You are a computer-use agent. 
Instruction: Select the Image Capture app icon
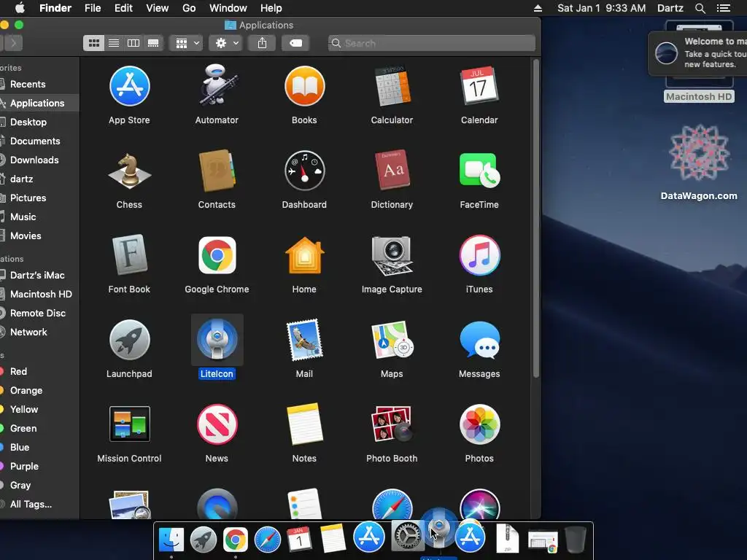point(392,255)
